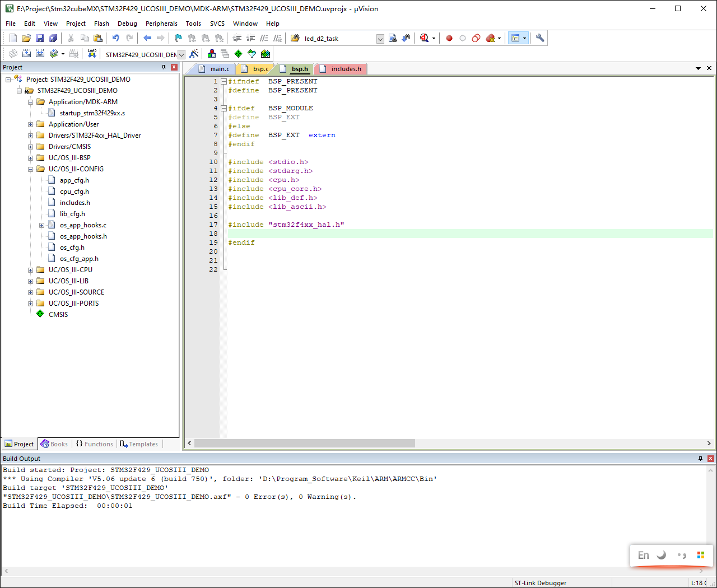717x588 pixels.
Task: Open the SVCS menu
Action: tap(217, 24)
